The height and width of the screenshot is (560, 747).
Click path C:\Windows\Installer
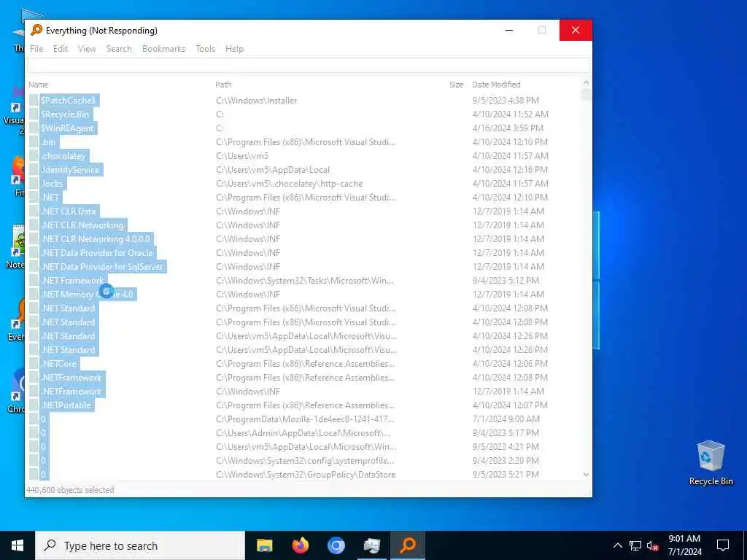coord(256,101)
